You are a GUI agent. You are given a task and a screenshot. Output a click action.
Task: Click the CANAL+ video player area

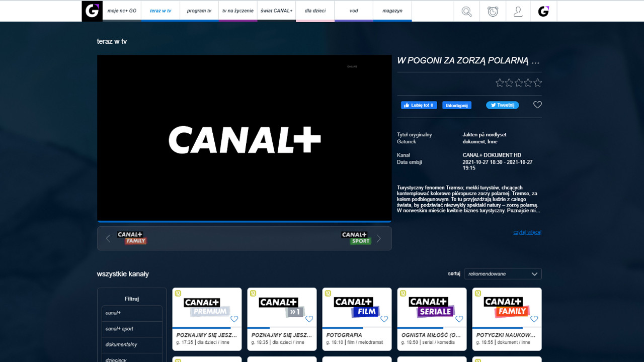coord(244,137)
